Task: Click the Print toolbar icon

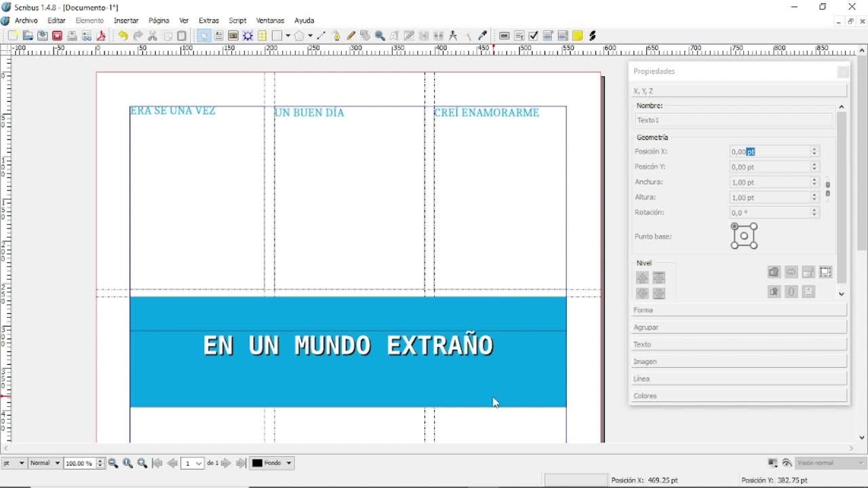Action: (x=72, y=36)
